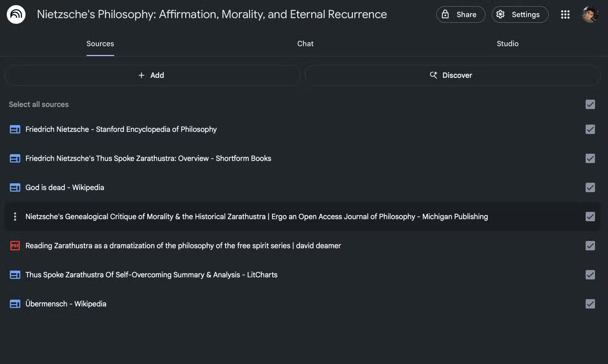The width and height of the screenshot is (608, 364).
Task: Open the three-dot menu on the Ergo journal source
Action: coord(15,217)
